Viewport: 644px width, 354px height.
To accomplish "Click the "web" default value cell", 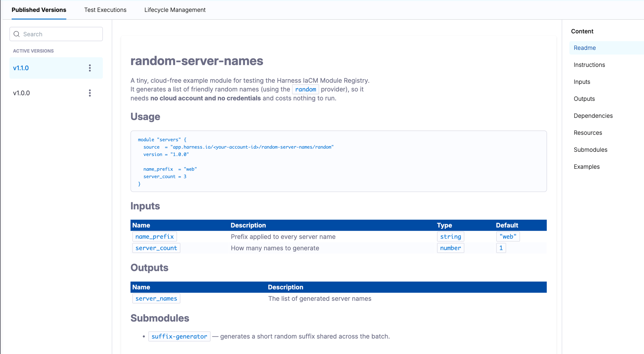I will (x=508, y=237).
